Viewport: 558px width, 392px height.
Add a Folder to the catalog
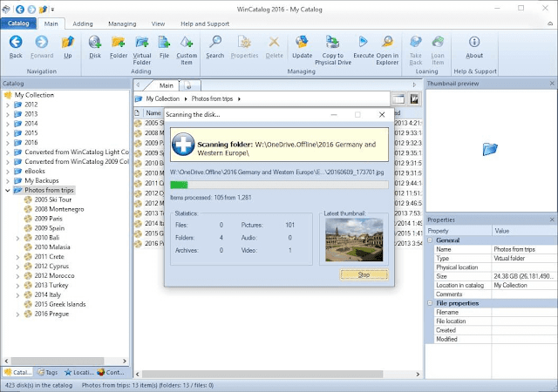(119, 42)
